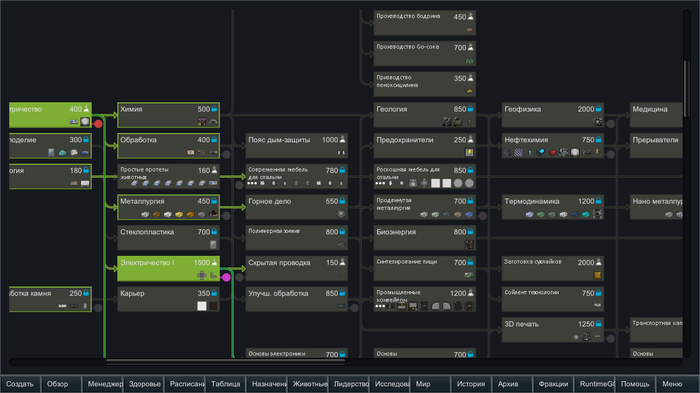Select the Синтезирование пищи research node

coord(425,268)
